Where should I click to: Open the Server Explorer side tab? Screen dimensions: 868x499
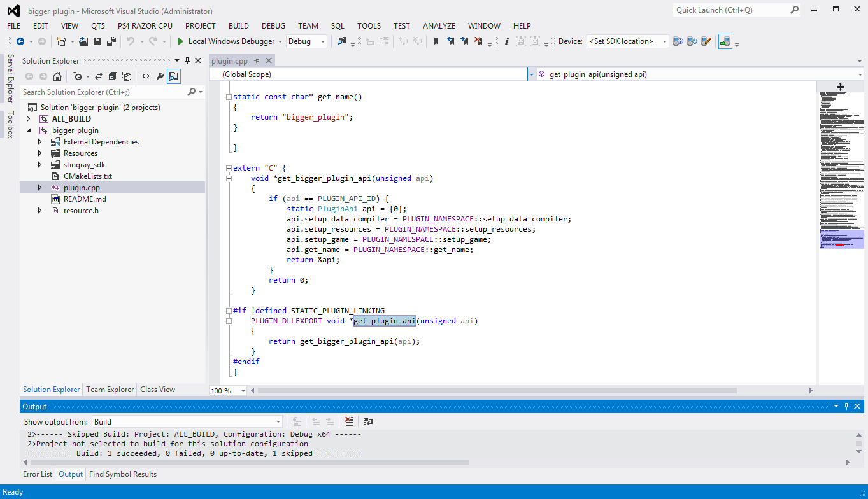pos(10,78)
